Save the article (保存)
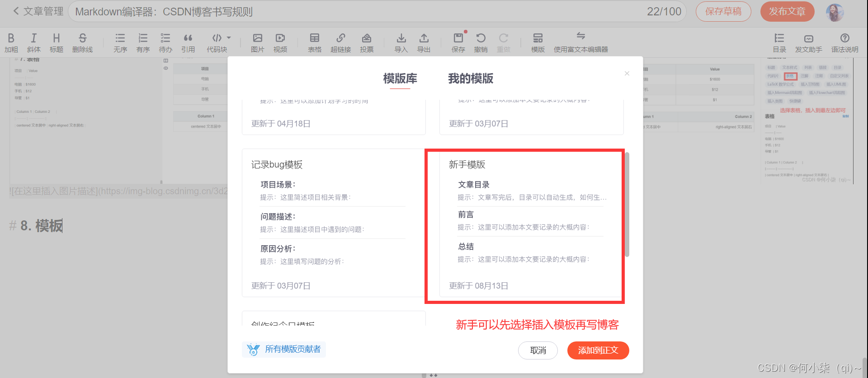Viewport: 868px width, 378px height. (458, 43)
